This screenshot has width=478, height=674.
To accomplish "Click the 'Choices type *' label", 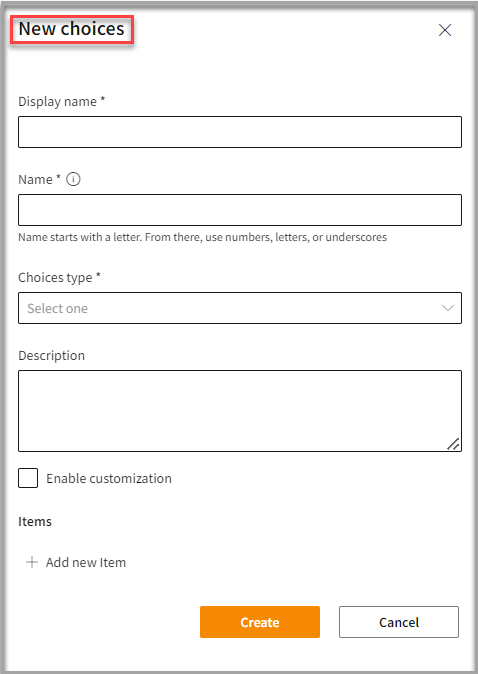I will point(59,278).
